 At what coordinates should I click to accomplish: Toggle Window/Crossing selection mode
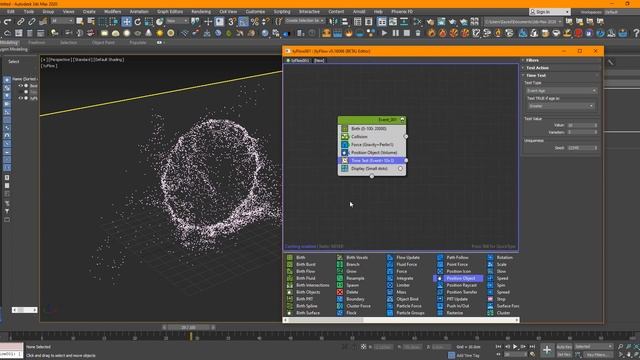113,22
